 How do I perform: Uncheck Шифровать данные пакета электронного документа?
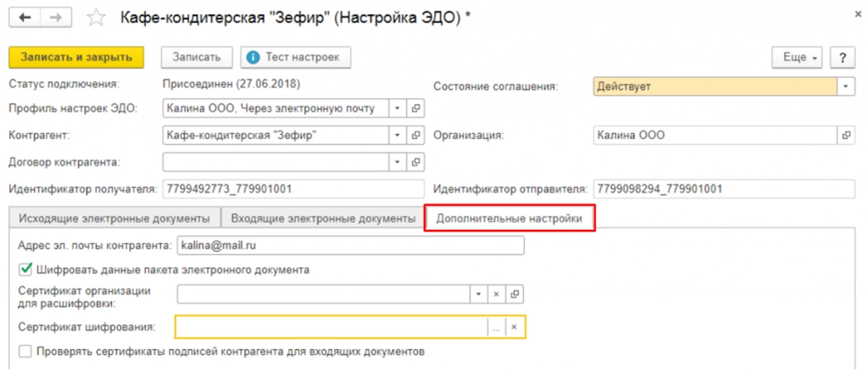(x=25, y=270)
